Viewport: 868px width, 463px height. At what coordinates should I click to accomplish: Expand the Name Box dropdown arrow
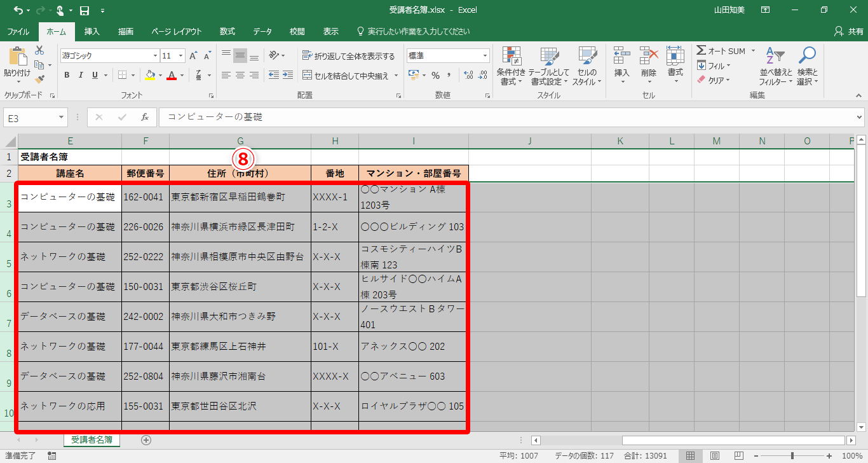click(62, 117)
